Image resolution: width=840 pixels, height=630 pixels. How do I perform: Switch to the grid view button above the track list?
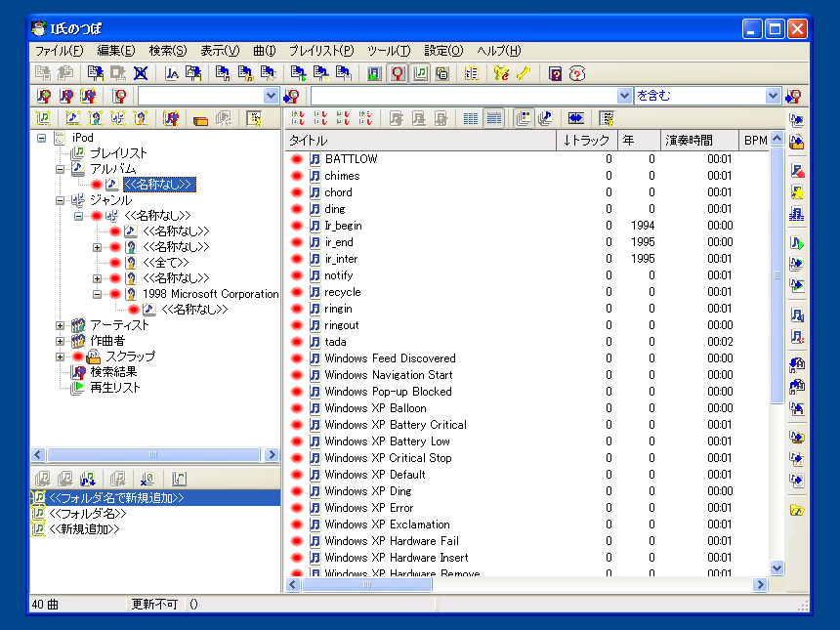pyautogui.click(x=471, y=118)
